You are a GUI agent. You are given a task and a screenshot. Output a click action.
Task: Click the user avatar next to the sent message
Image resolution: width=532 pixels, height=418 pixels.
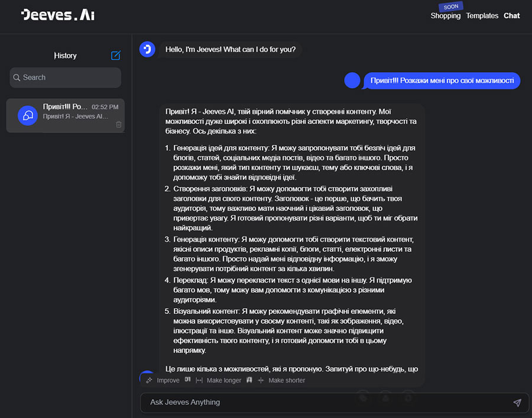[352, 81]
